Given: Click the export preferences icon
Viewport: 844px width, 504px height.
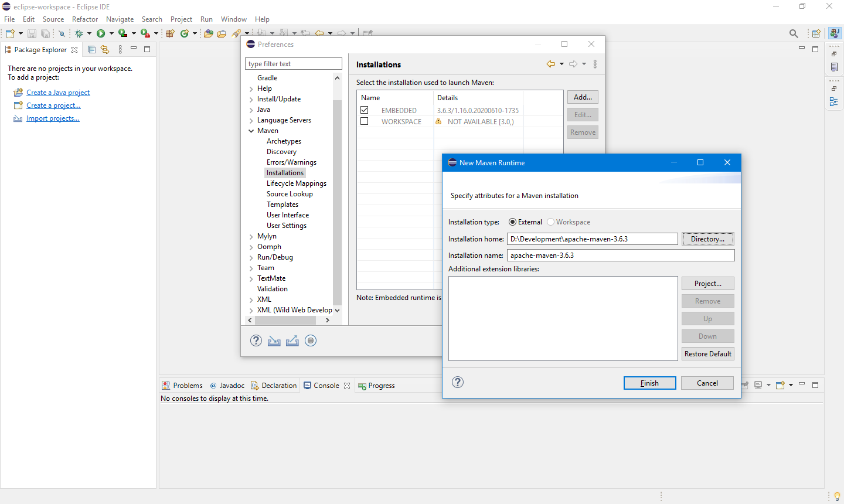Looking at the screenshot, I should tap(292, 340).
